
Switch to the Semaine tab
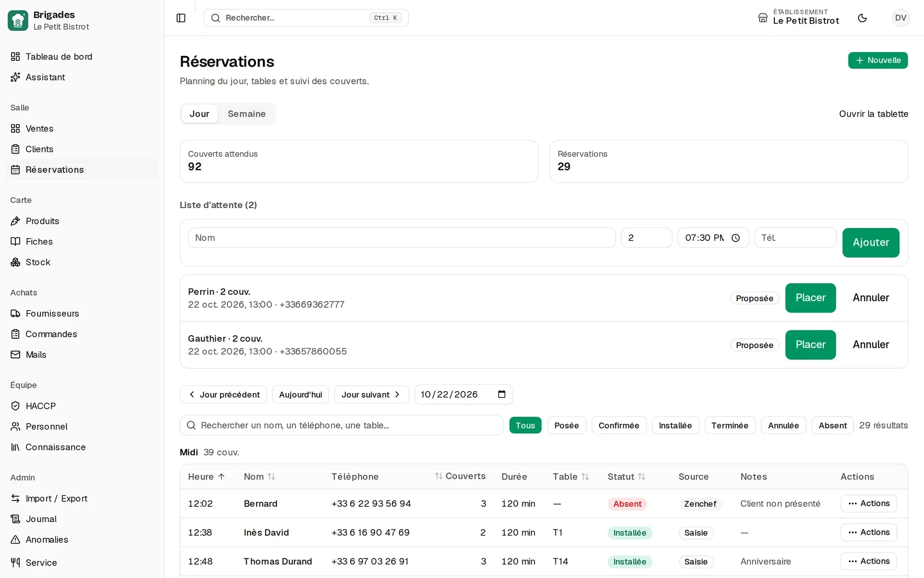(x=246, y=114)
